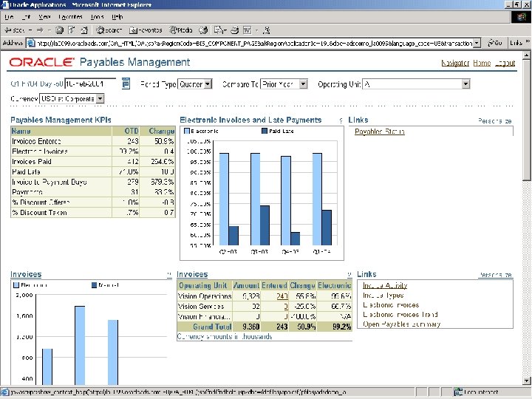The width and height of the screenshot is (532, 399).
Task: Click the Edit with Word icon
Action: click(248, 30)
